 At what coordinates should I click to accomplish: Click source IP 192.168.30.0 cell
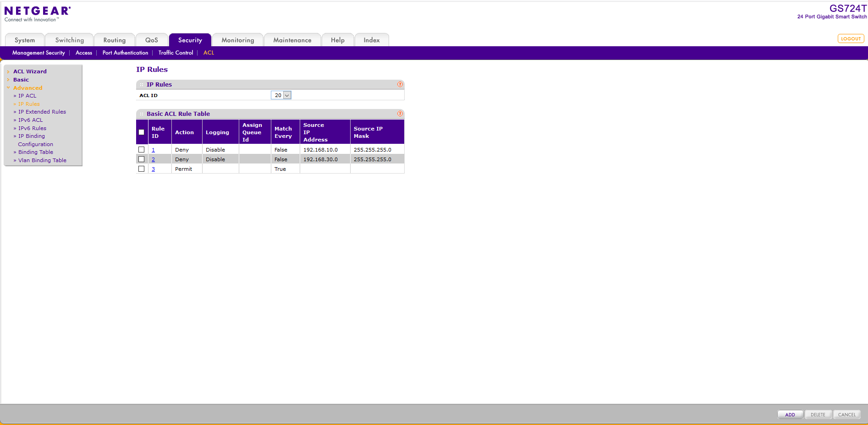325,159
